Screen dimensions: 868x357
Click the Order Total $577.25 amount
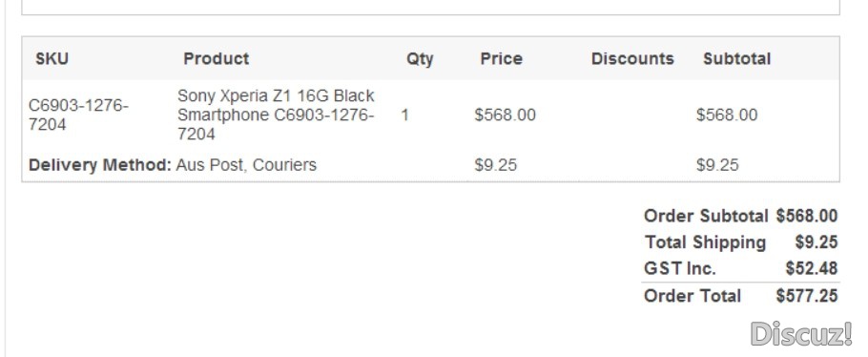point(807,296)
